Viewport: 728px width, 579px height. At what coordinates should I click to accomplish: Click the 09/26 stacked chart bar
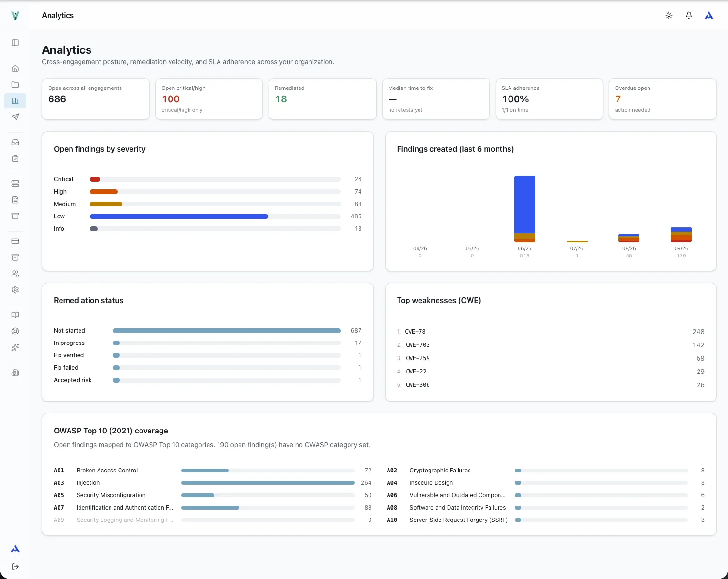click(x=681, y=235)
